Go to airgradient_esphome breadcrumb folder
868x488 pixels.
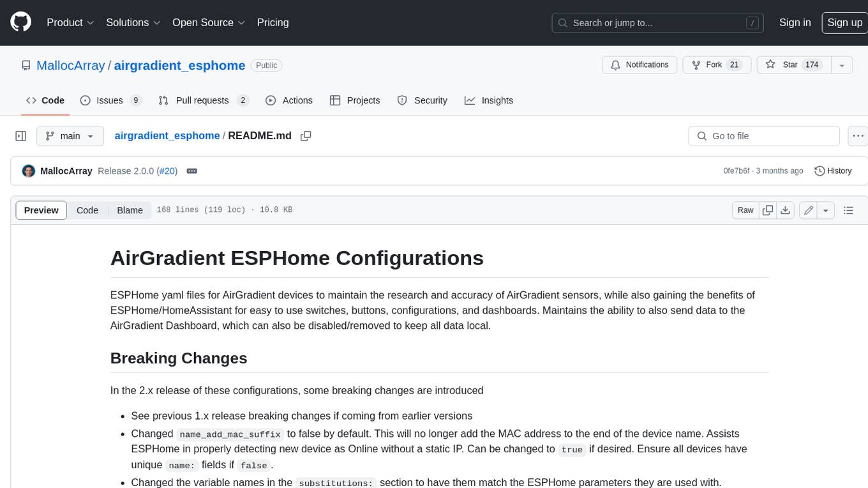[x=167, y=135]
